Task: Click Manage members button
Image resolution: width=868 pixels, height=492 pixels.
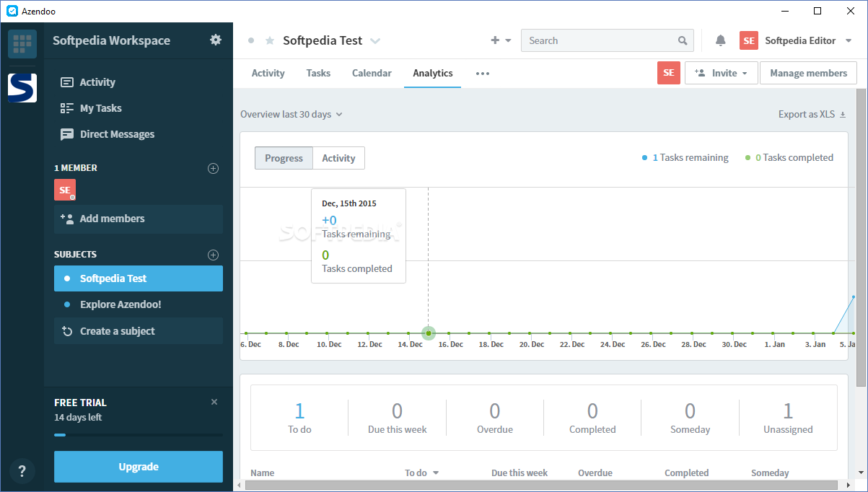Action: (x=808, y=73)
